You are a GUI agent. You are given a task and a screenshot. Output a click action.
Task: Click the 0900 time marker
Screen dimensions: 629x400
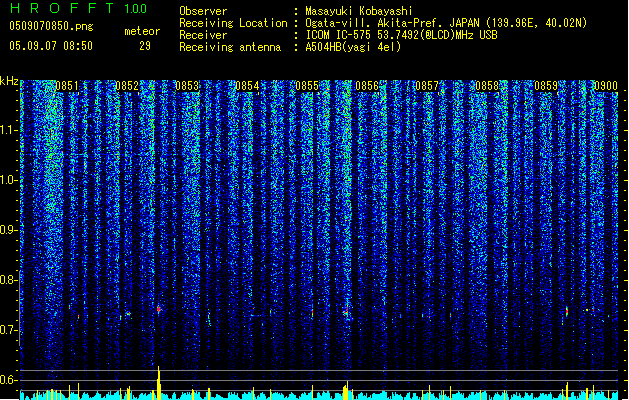(x=606, y=86)
